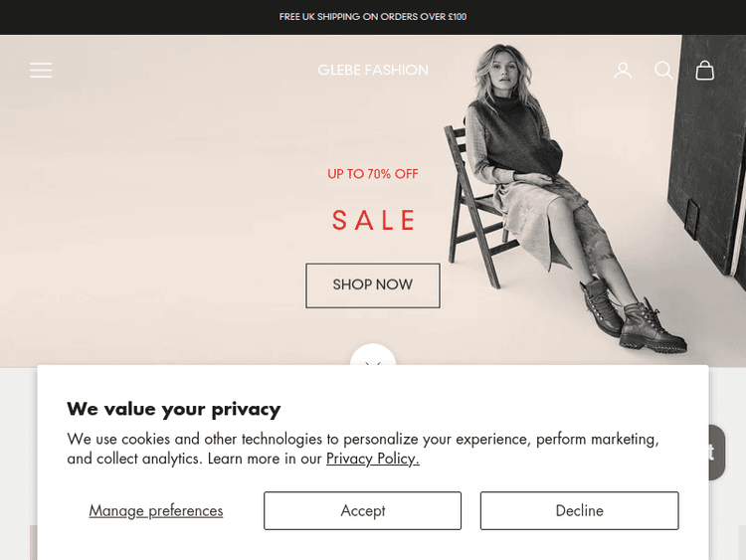Accept the cookie consent
746x560 pixels.
pos(362,510)
